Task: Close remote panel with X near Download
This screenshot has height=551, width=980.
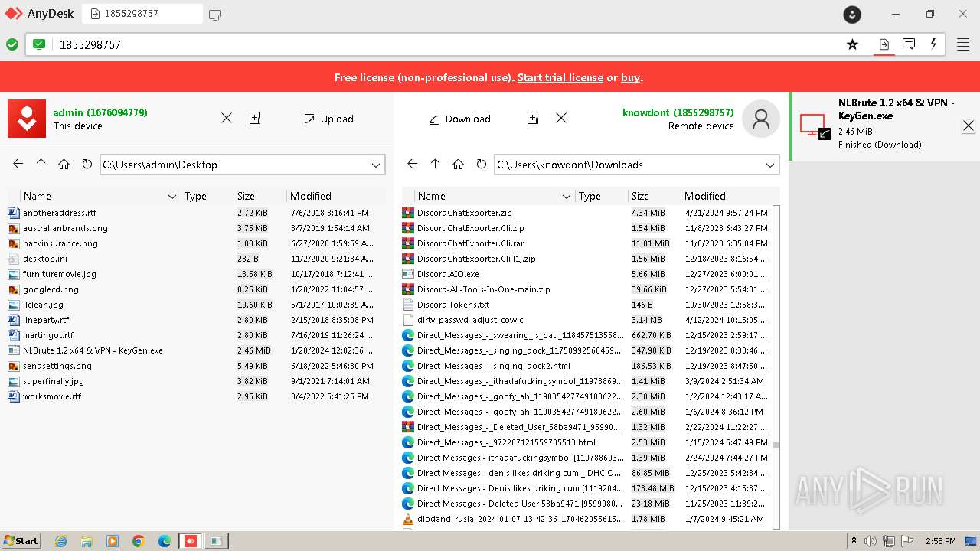Action: coord(561,118)
